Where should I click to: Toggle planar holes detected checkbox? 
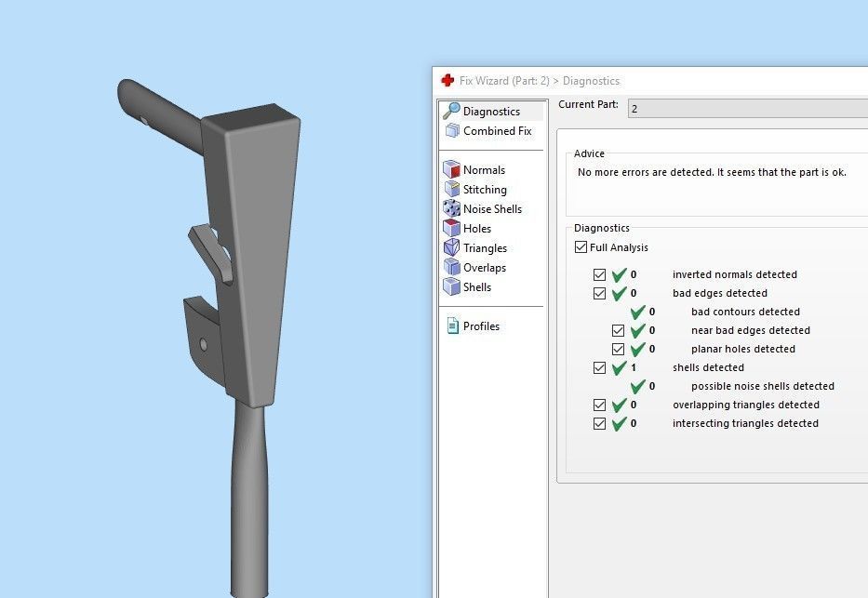[618, 349]
